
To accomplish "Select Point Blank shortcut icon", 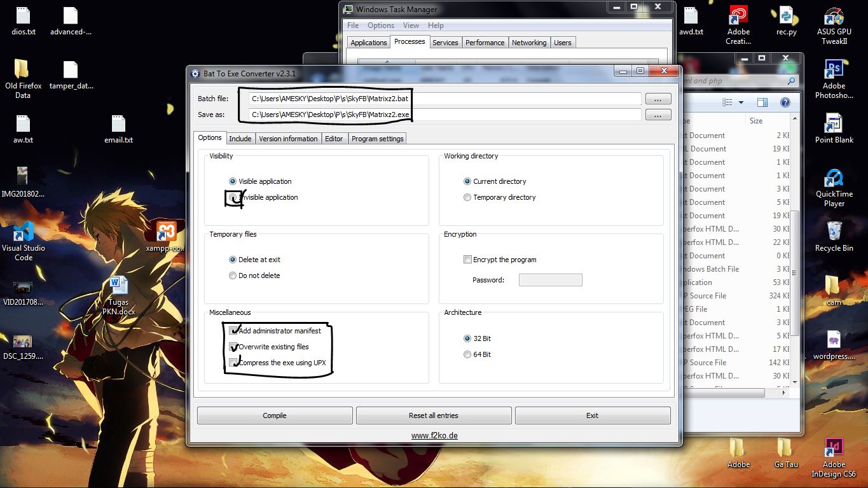I will pyautogui.click(x=834, y=129).
